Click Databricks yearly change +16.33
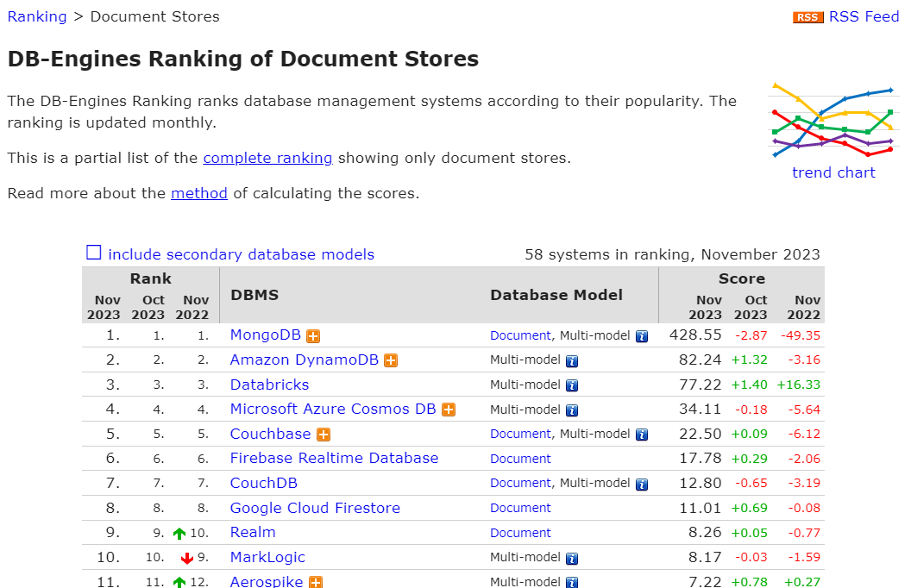Viewport: 911px width, 588px height. [799, 385]
